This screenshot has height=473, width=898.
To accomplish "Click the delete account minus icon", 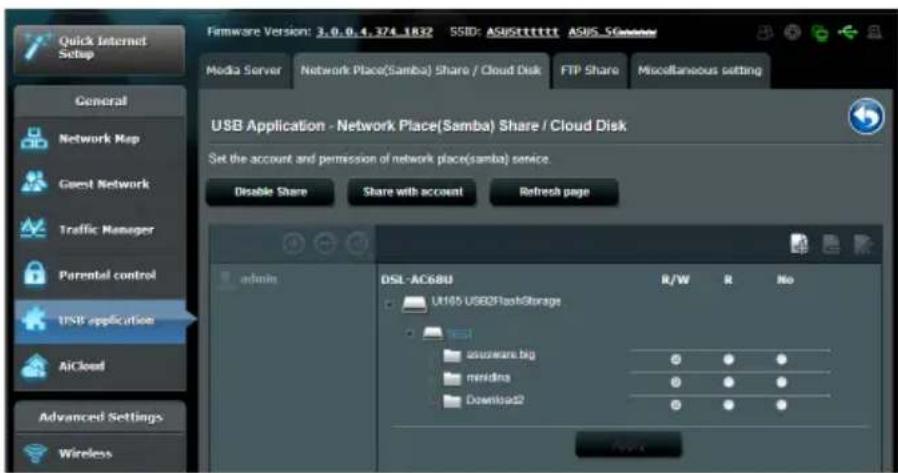I will tap(325, 244).
